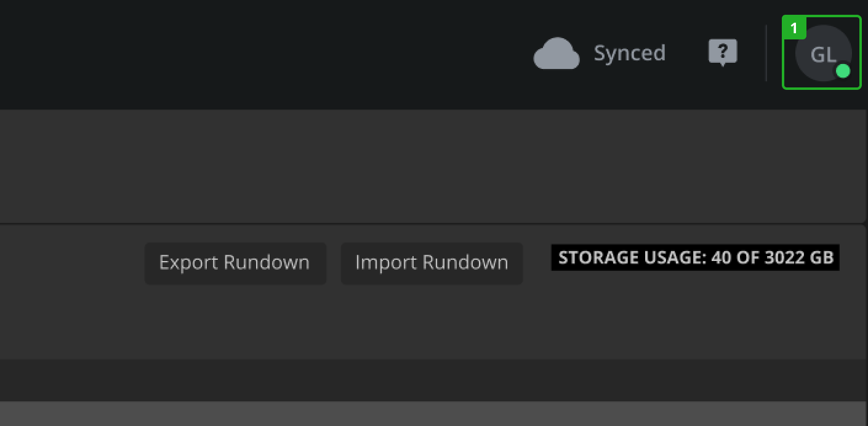Screen dimensions: 868x426
Task: Click the green online status dot
Action: (x=843, y=71)
